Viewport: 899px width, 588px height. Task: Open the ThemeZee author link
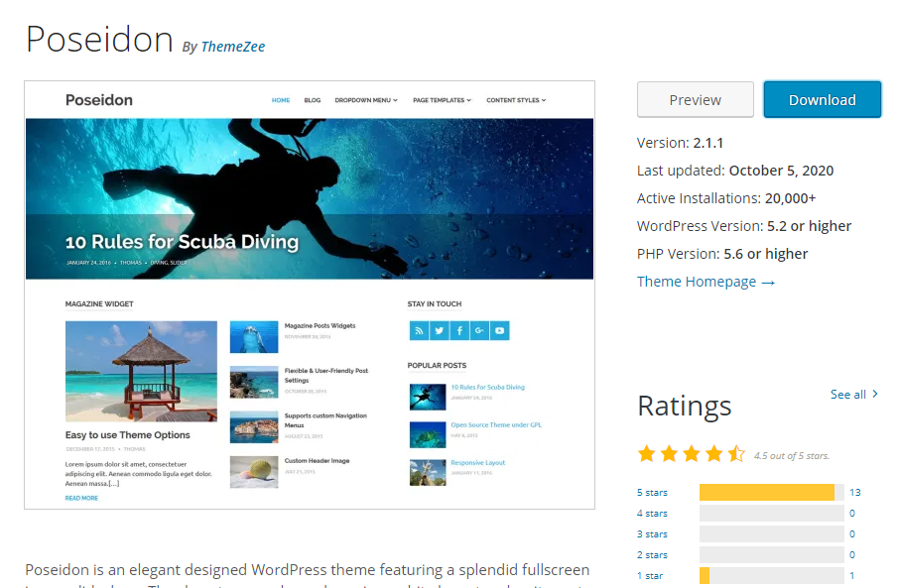(x=233, y=47)
